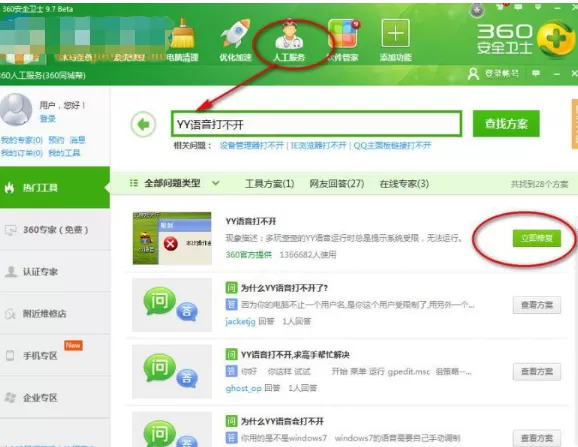Open the 为什么YY语音打不开了? question title
This screenshot has width=578, height=447.
point(284,288)
